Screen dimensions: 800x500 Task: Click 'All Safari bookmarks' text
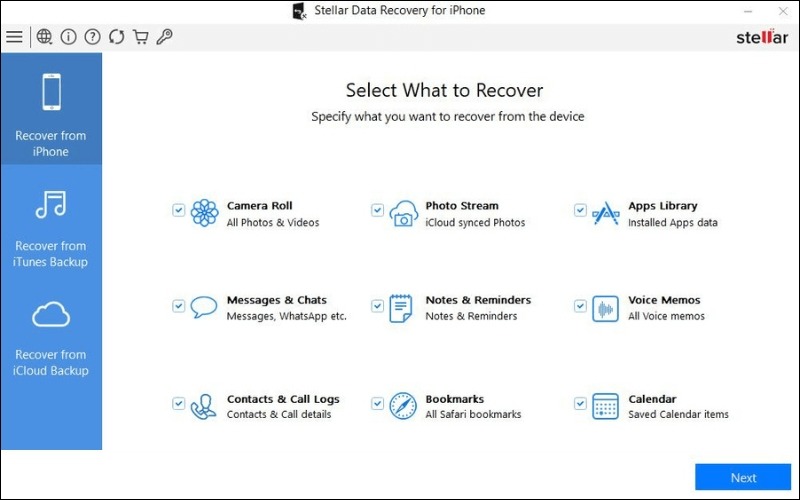(473, 414)
